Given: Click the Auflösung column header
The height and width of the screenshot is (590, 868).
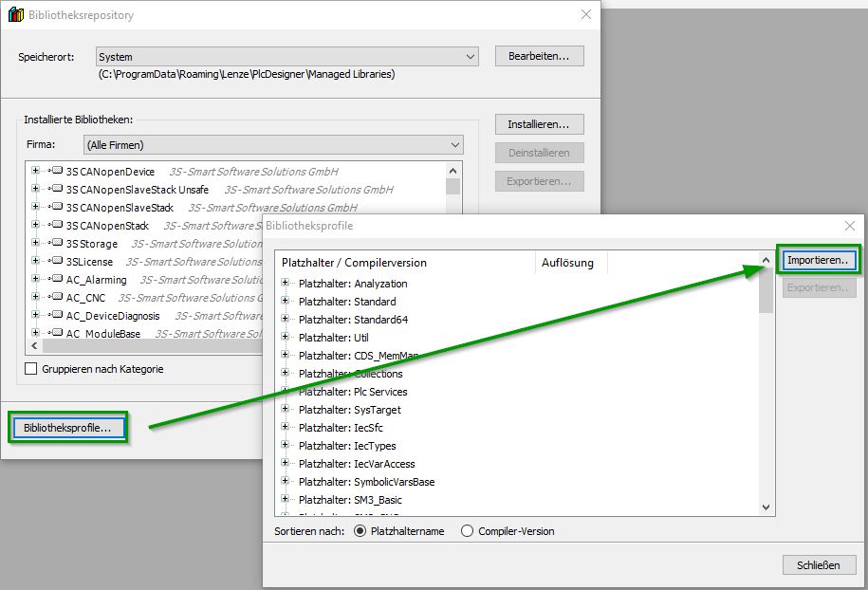Looking at the screenshot, I should [567, 263].
